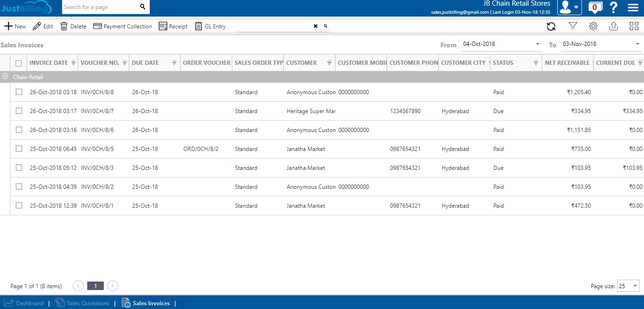Switch to the Sales Quotations tab
The width and height of the screenshot is (644, 309).
[82, 303]
